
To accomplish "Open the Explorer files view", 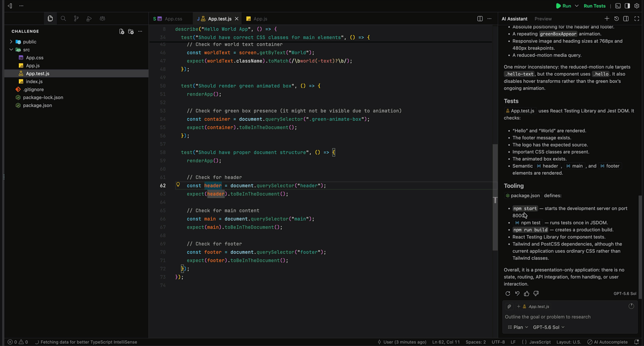I will pyautogui.click(x=50, y=19).
